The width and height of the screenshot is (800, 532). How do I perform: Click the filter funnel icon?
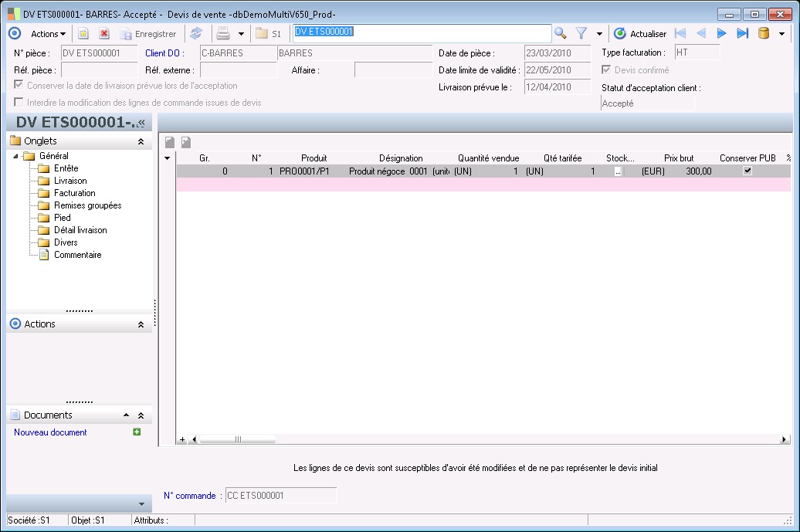tap(581, 33)
